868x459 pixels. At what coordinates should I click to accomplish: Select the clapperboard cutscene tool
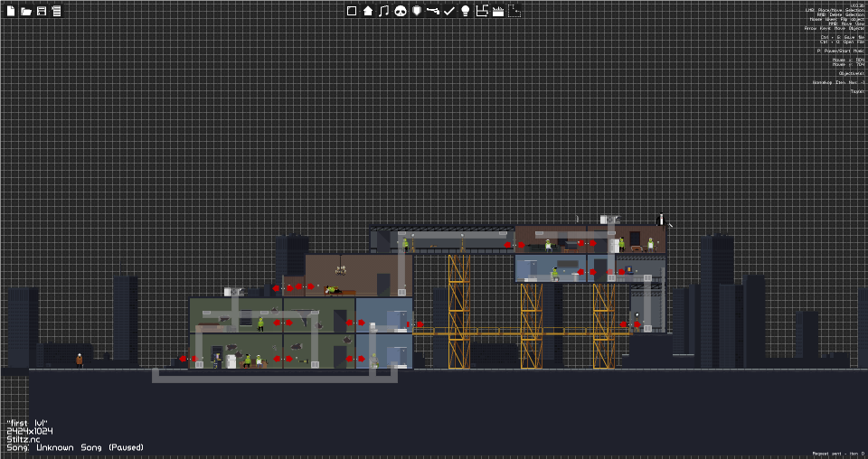pyautogui.click(x=498, y=11)
